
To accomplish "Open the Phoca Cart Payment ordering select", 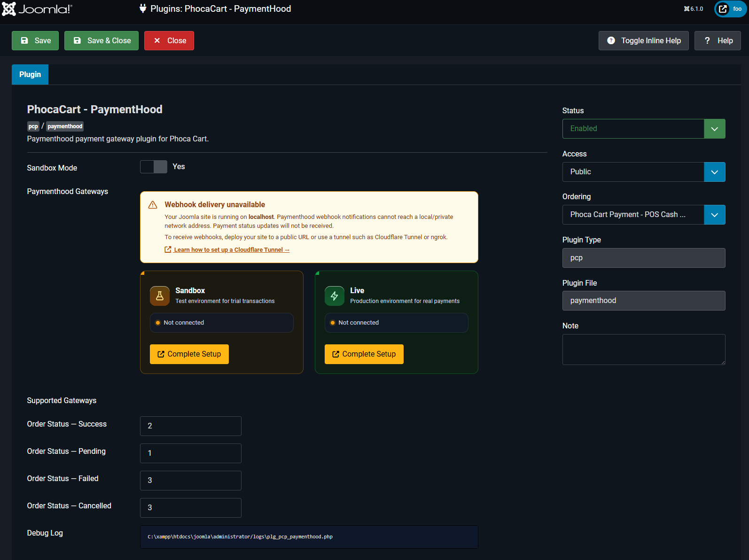I will [644, 215].
